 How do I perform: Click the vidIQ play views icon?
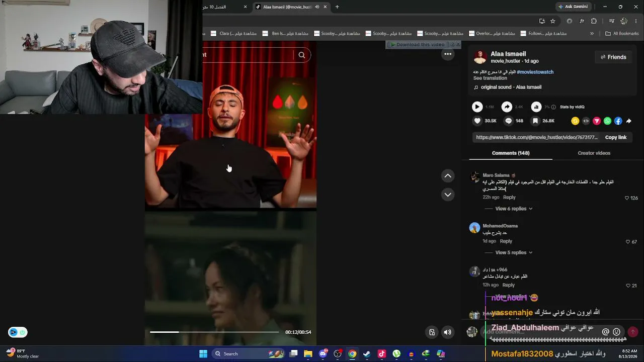click(477, 107)
